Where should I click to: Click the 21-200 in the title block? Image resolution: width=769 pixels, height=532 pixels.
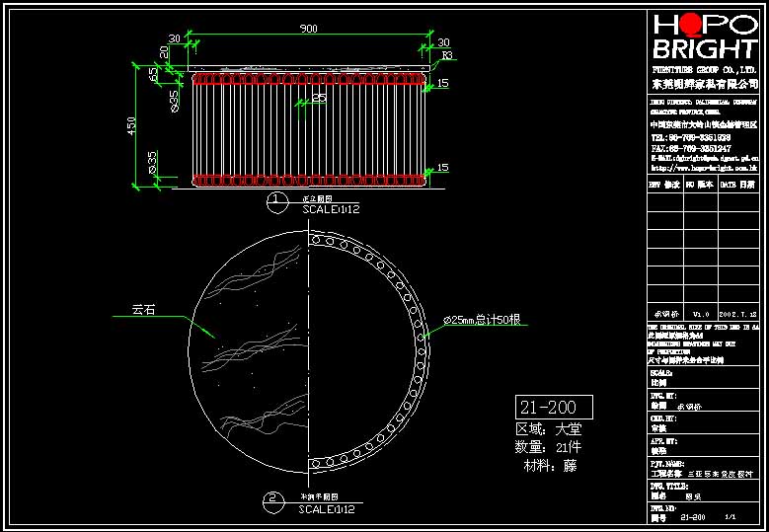tap(693, 517)
